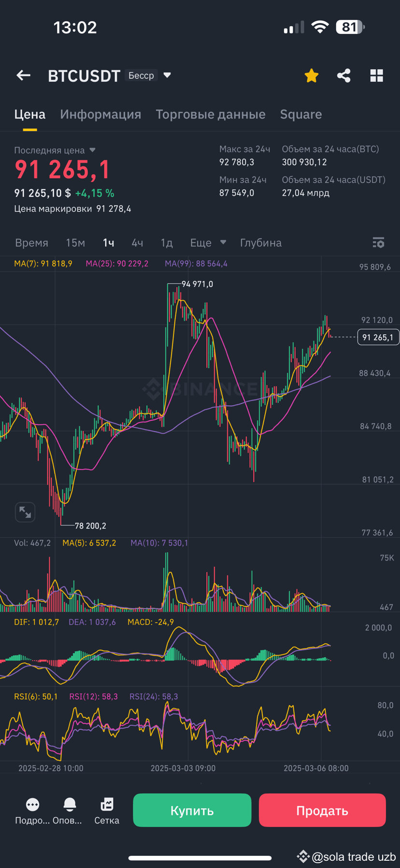
Task: Expand the Еще timeframe dropdown
Action: [208, 243]
